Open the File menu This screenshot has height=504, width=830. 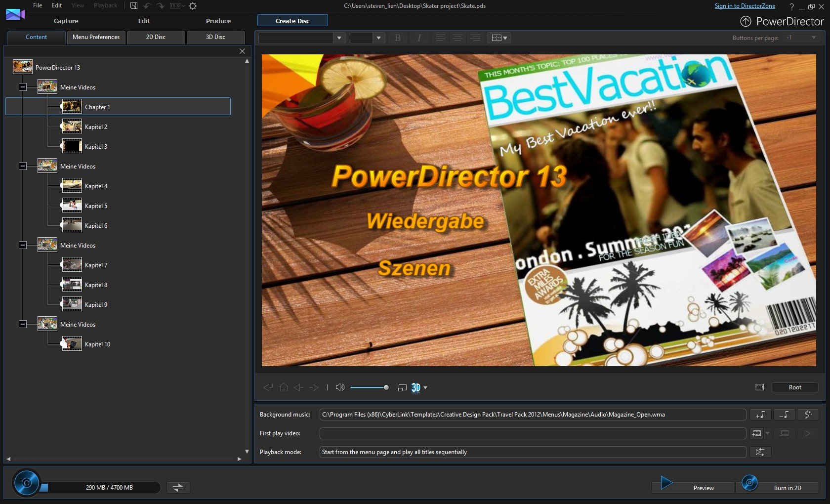38,5
